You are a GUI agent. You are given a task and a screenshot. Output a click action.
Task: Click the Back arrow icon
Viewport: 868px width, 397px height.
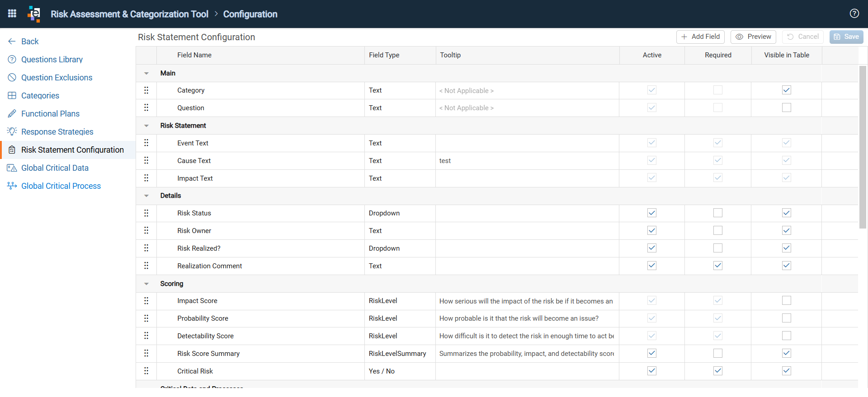click(x=12, y=42)
